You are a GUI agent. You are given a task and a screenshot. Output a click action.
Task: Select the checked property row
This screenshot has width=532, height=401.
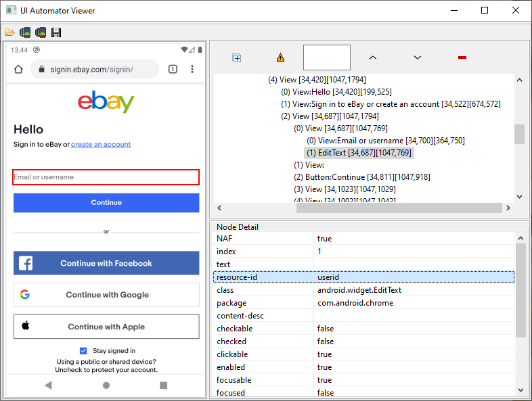(363, 341)
